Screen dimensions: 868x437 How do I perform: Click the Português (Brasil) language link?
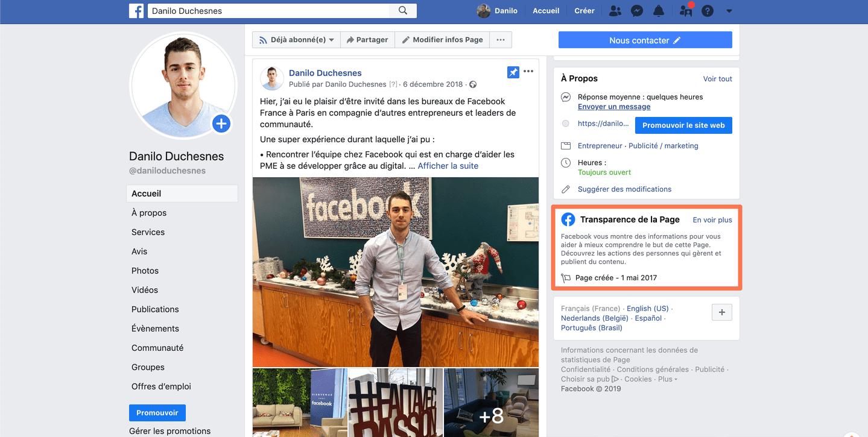click(x=592, y=328)
